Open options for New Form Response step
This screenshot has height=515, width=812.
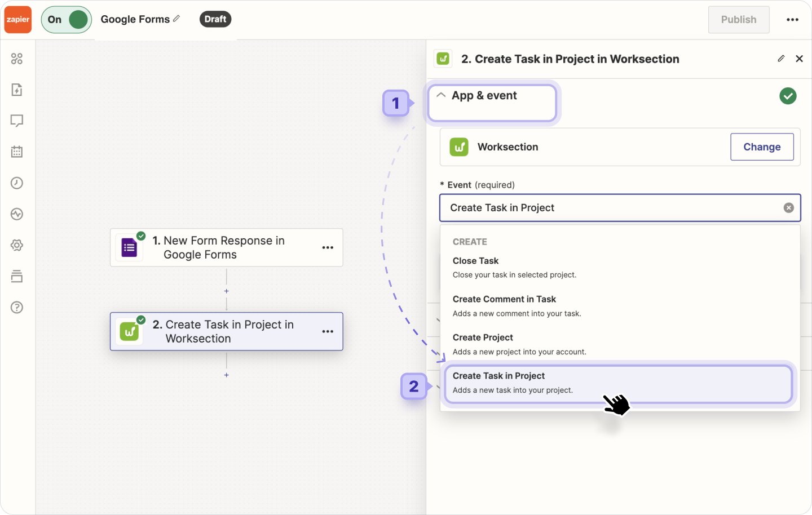point(328,247)
